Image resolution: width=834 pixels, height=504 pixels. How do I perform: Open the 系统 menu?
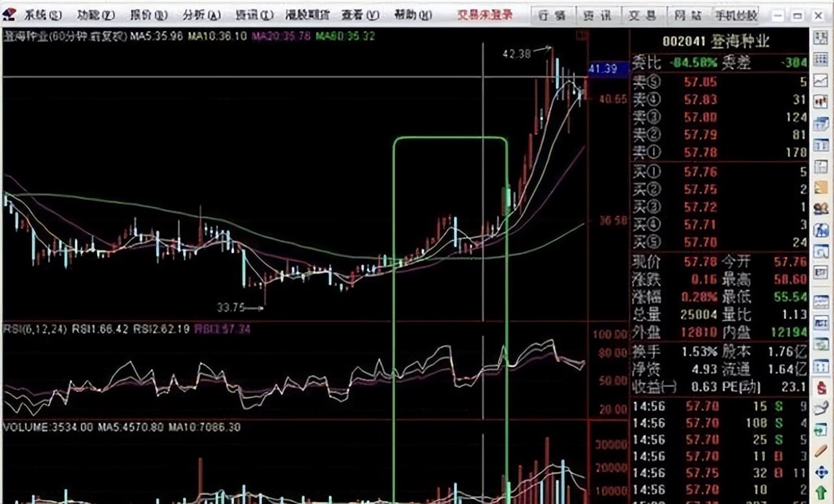[43, 15]
